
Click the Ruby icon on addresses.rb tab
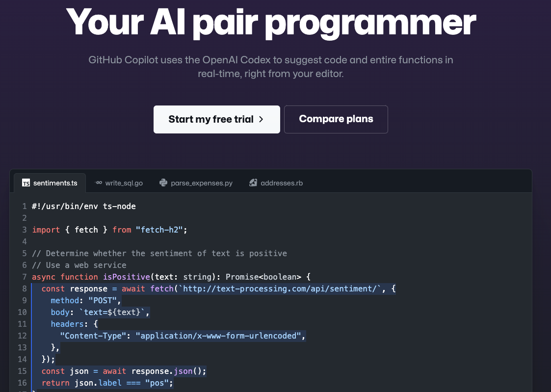253,183
